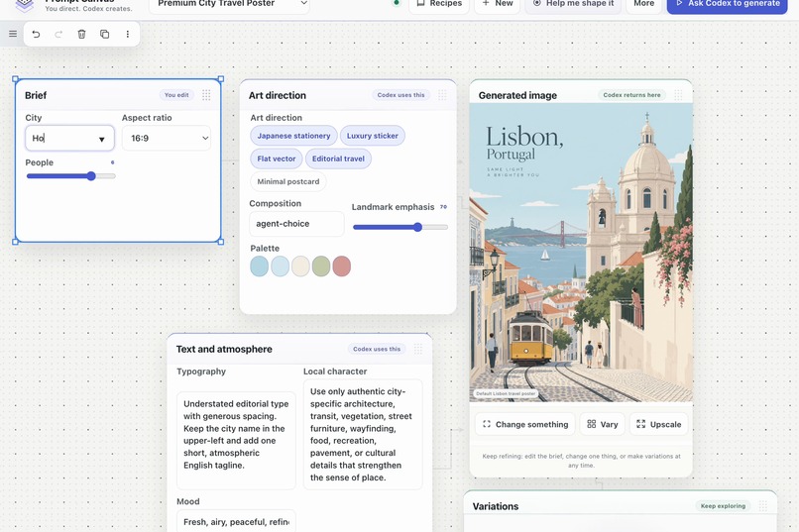Select the coral red palette swatch
Image resolution: width=799 pixels, height=532 pixels.
pos(342,266)
